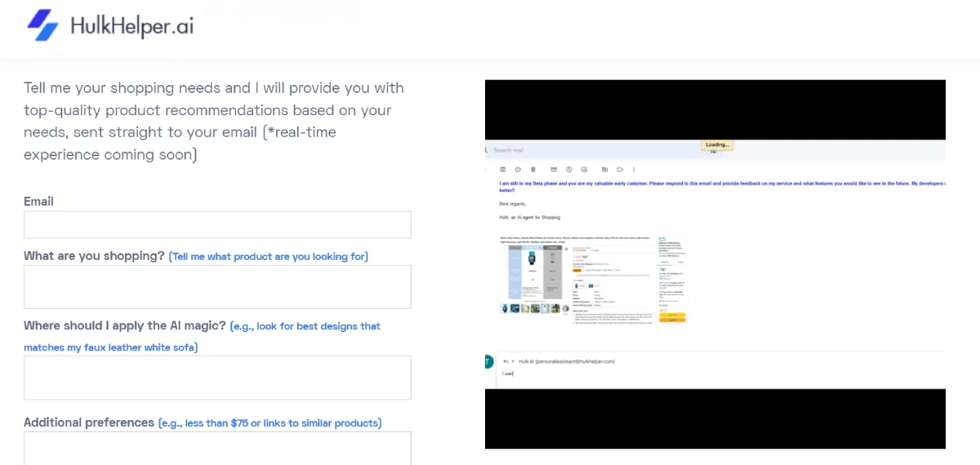
Task: Focus the Email input field
Action: coord(217,225)
